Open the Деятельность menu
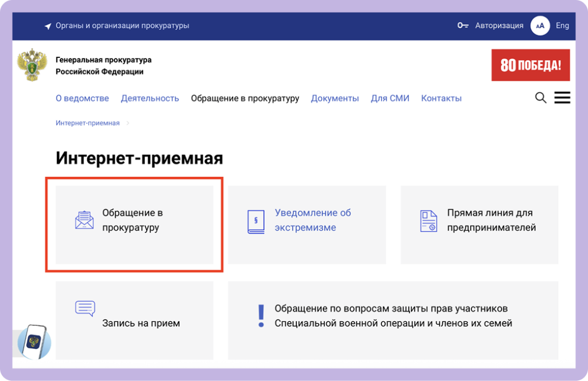 click(150, 98)
